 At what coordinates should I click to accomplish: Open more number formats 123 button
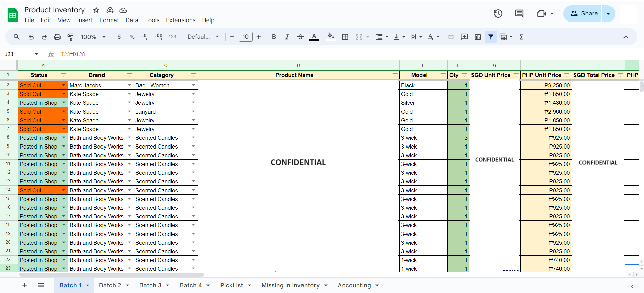[x=172, y=37]
